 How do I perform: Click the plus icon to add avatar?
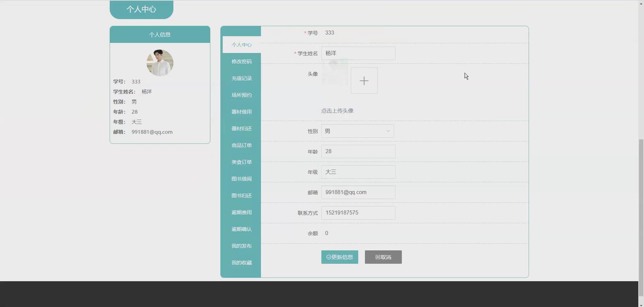point(364,80)
